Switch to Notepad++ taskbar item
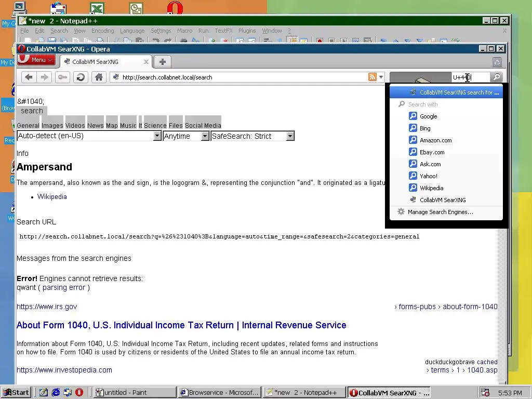 pyautogui.click(x=304, y=393)
